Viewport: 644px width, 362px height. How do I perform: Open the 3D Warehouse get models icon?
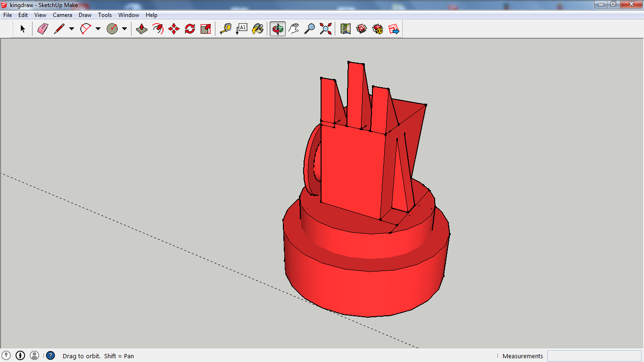coord(362,29)
